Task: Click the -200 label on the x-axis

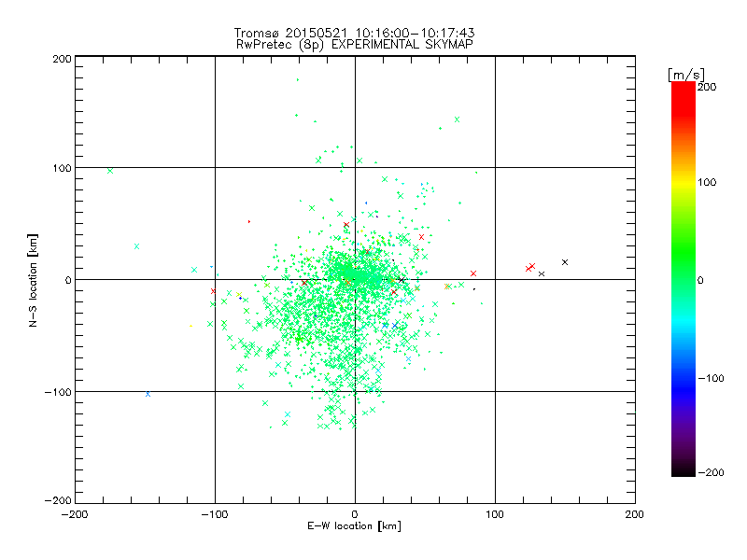Action: point(75,514)
